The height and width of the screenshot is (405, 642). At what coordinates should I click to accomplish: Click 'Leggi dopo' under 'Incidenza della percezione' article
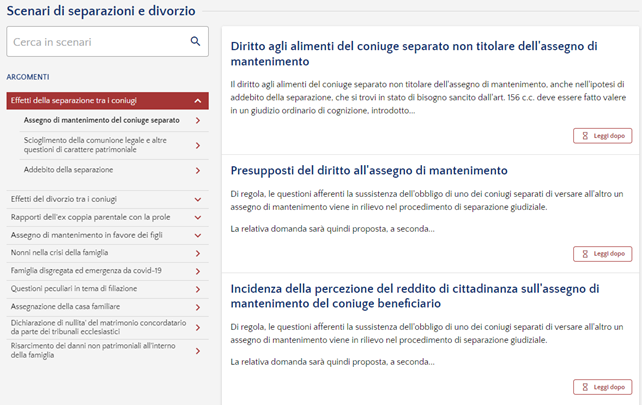click(603, 387)
